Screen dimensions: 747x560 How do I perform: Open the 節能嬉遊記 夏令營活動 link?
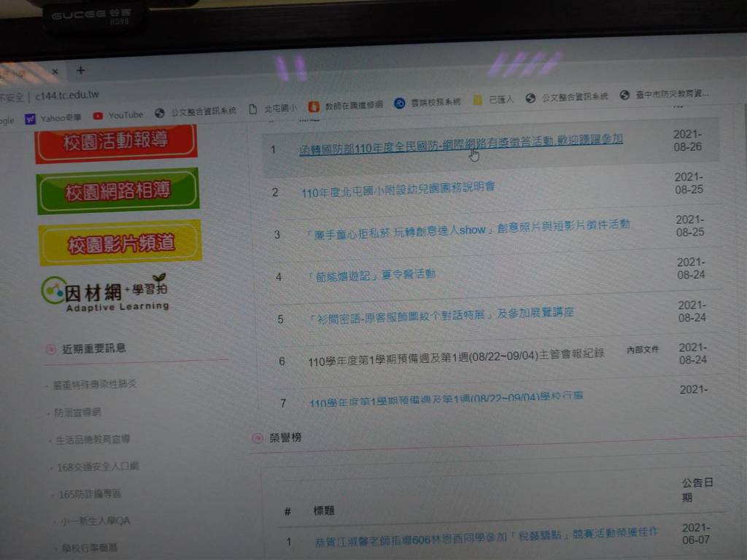[x=371, y=275]
